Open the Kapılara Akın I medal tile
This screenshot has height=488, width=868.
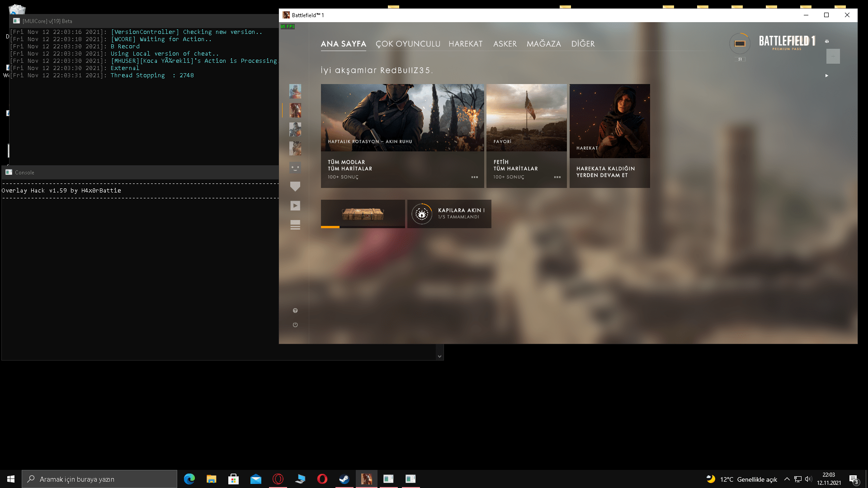click(x=449, y=214)
